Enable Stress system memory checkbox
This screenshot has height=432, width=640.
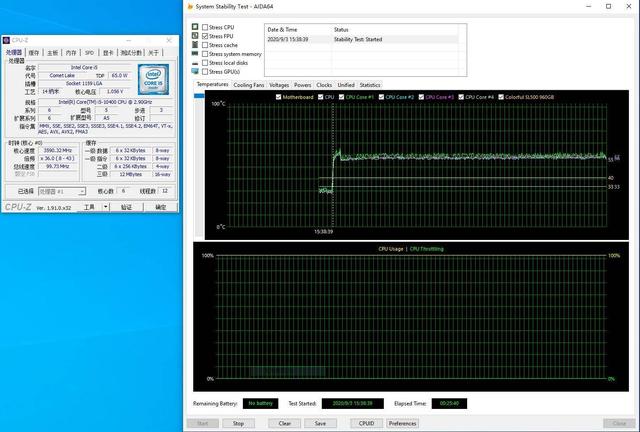[205, 54]
